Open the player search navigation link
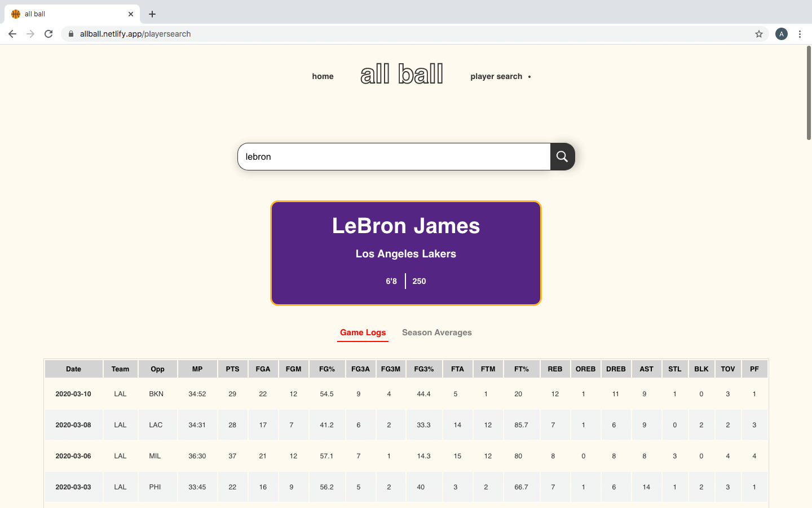 496,76
